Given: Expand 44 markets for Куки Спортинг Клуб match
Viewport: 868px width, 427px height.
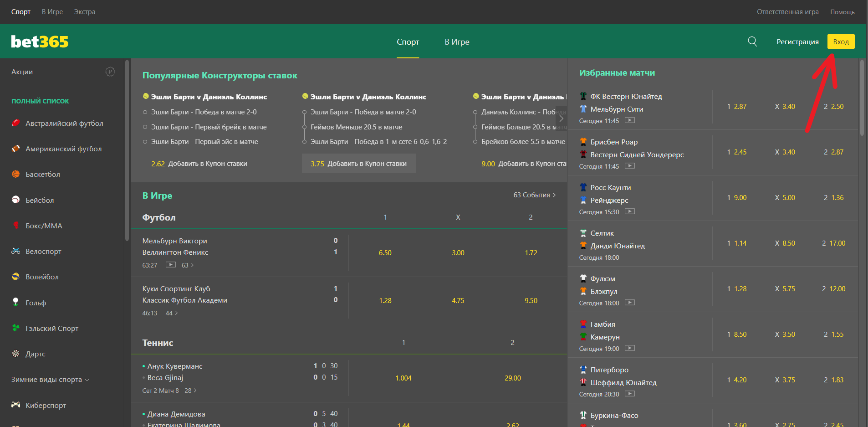Looking at the screenshot, I should click(172, 313).
